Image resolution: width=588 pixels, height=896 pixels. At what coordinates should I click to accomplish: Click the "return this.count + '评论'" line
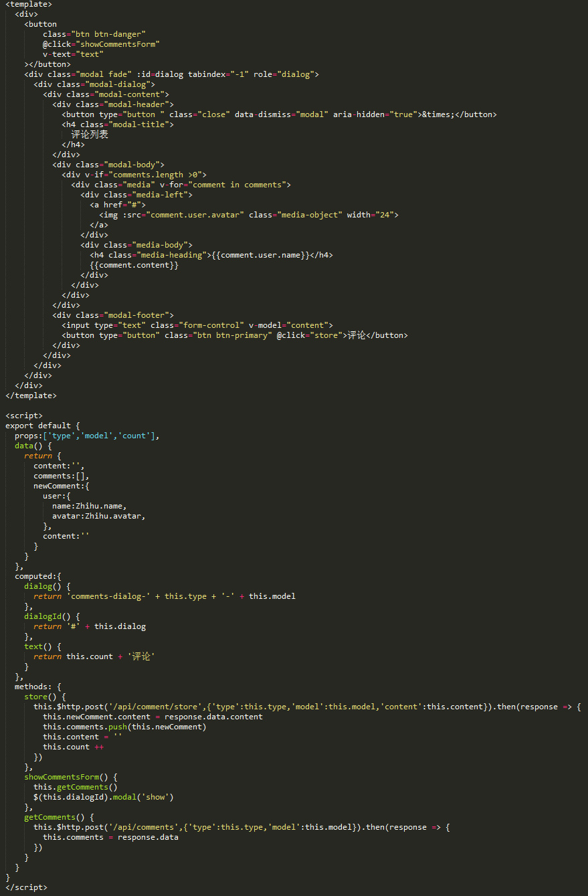(94, 656)
